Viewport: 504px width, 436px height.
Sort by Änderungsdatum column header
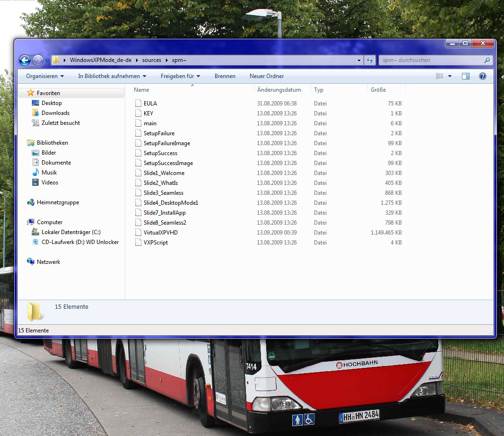(x=279, y=90)
